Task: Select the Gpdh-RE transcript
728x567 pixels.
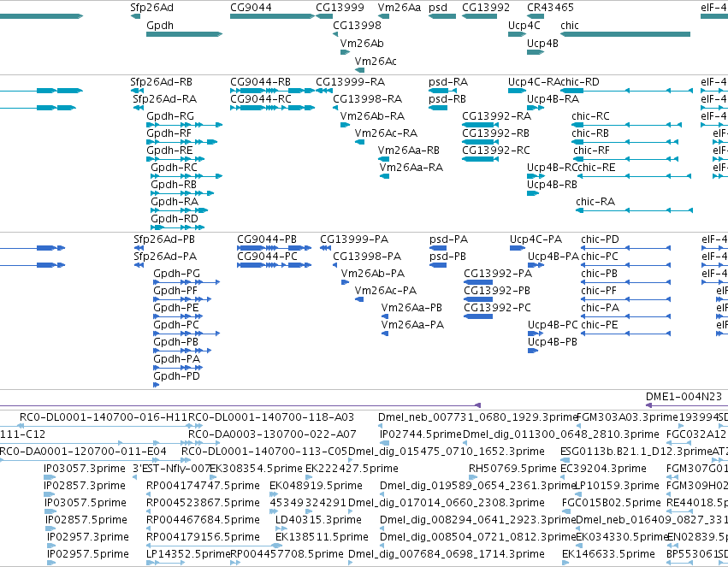Action: pos(175,159)
